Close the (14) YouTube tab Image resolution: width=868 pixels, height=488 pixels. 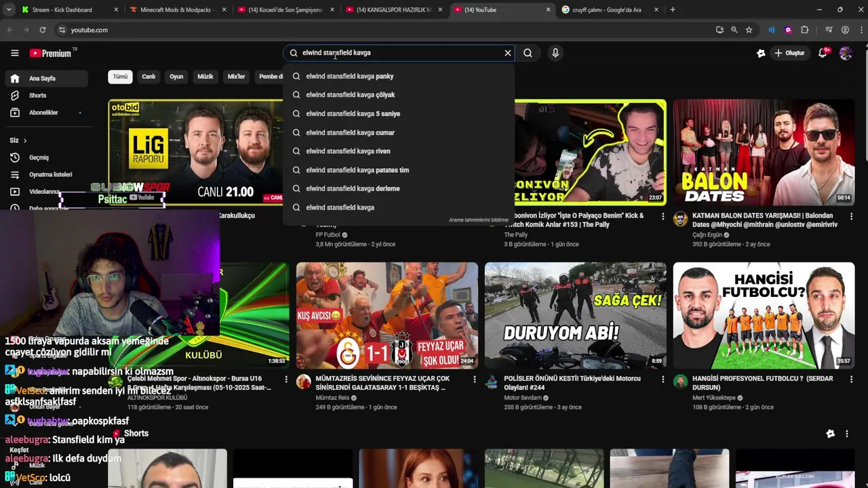(x=548, y=9)
